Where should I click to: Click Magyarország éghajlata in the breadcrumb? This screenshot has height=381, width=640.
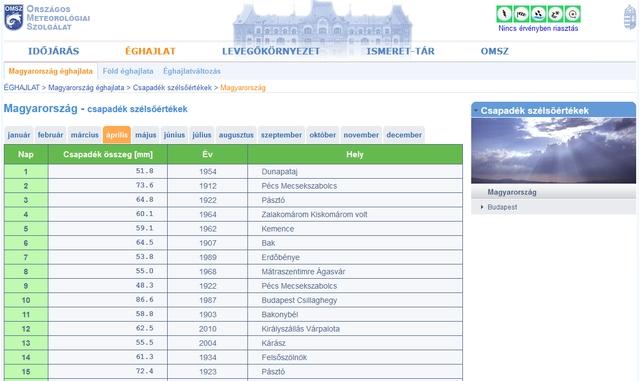[x=86, y=87]
